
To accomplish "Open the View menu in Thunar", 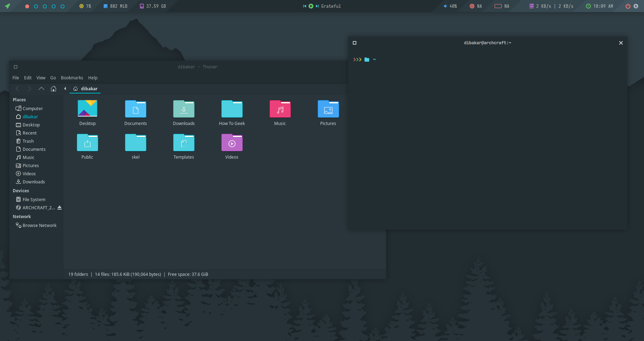I will coord(41,78).
